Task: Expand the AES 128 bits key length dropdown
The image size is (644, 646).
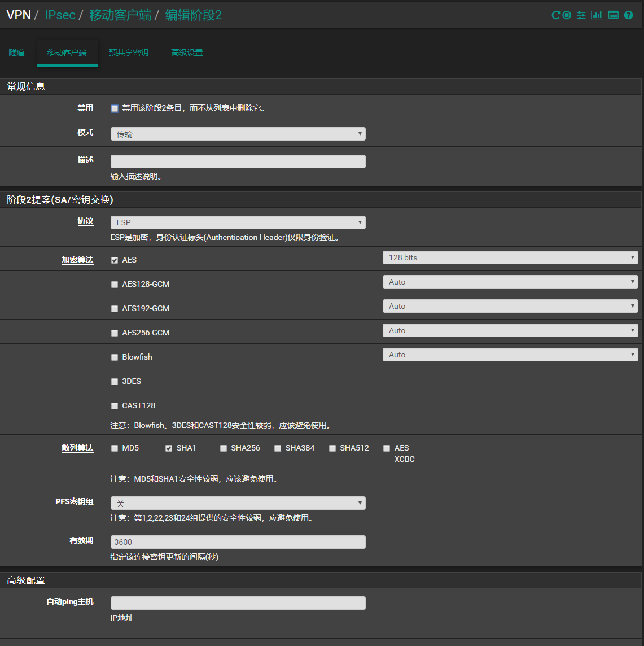Action: (x=510, y=257)
